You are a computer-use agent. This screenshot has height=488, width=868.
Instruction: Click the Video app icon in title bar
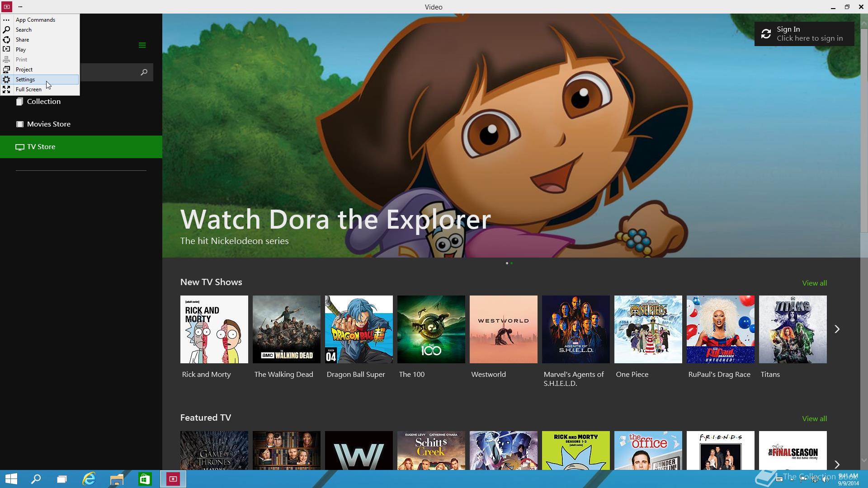click(6, 7)
